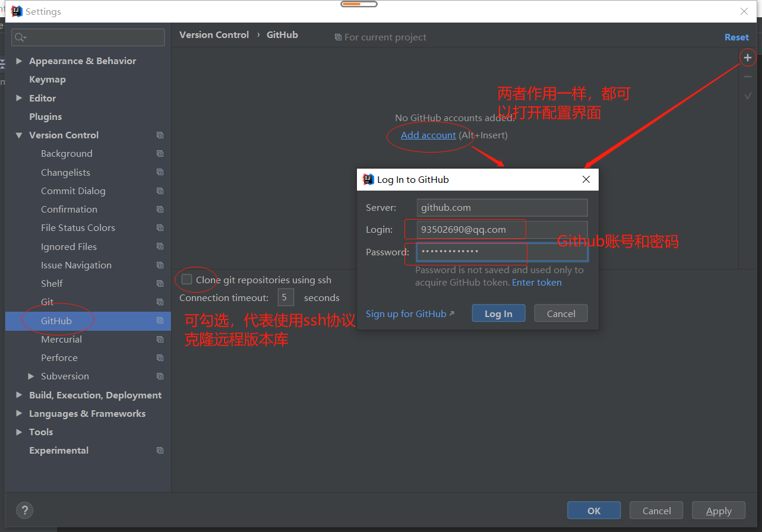Click project-level icon next to Commit Dialog

point(160,191)
